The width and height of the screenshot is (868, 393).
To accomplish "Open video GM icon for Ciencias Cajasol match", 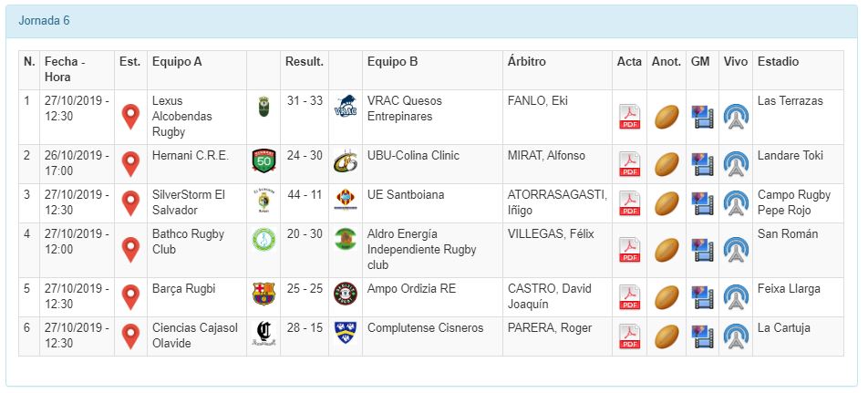I will (701, 336).
